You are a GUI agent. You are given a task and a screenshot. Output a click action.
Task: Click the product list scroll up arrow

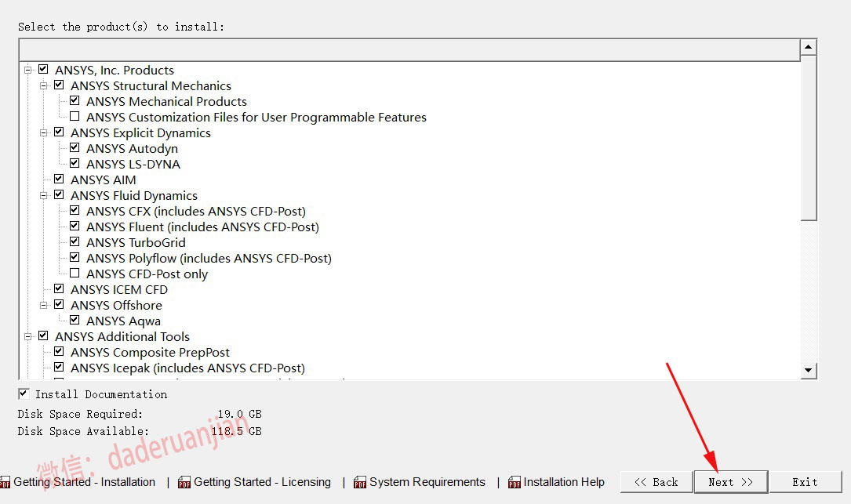(x=808, y=47)
